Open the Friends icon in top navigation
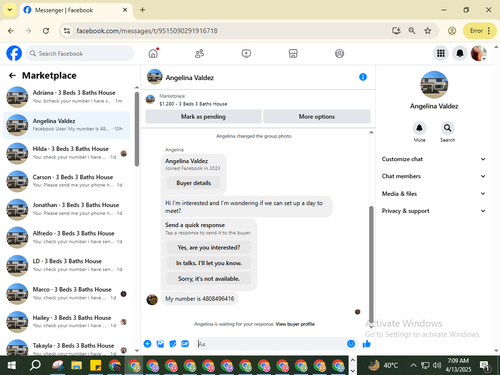 click(x=199, y=53)
